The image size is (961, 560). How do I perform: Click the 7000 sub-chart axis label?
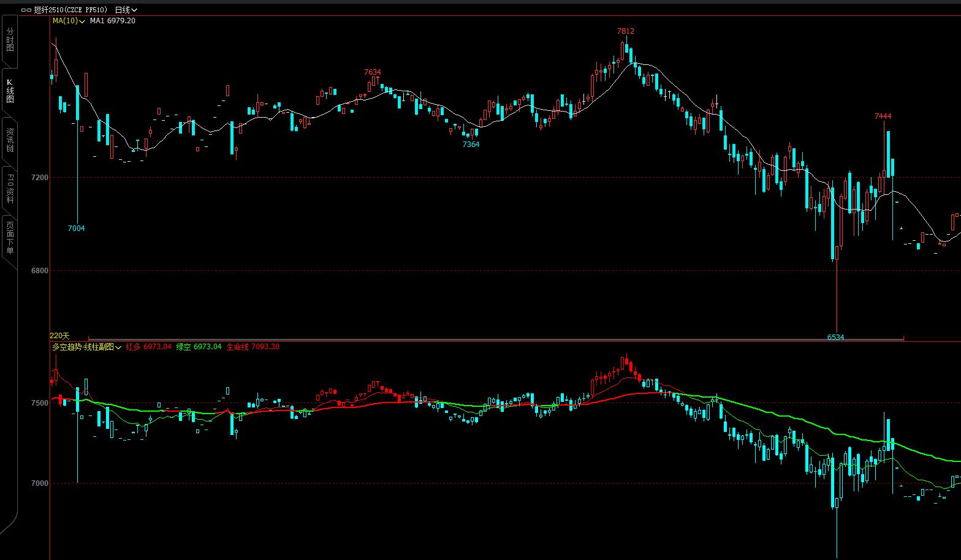(40, 483)
